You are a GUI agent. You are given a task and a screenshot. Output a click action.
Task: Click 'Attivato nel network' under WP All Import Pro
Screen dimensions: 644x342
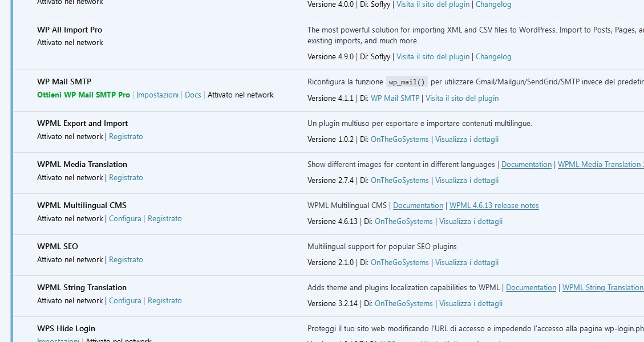[x=70, y=42]
